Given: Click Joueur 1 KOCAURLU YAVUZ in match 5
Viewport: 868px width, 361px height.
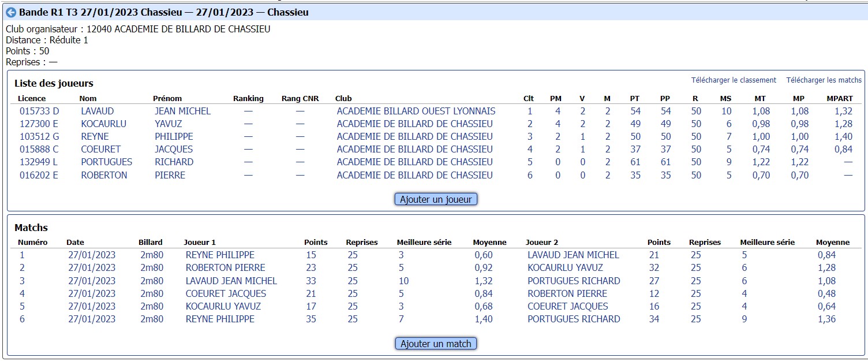Looking at the screenshot, I should pyautogui.click(x=223, y=306).
